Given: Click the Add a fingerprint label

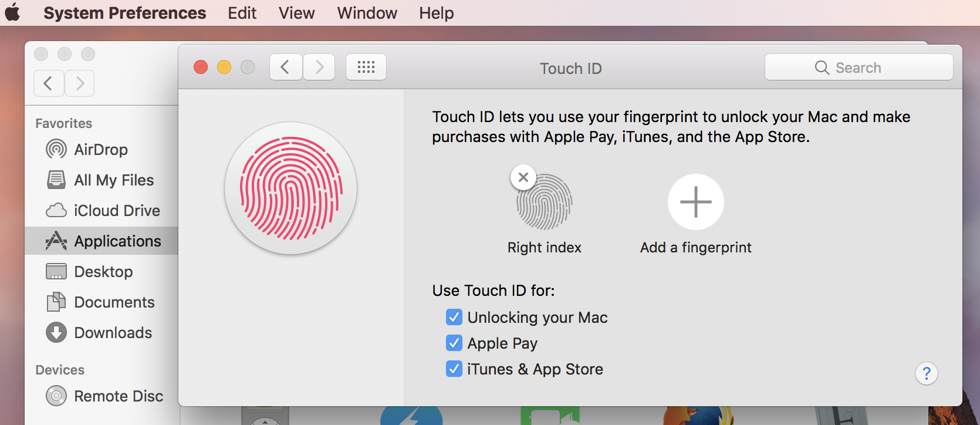Looking at the screenshot, I should 695,248.
